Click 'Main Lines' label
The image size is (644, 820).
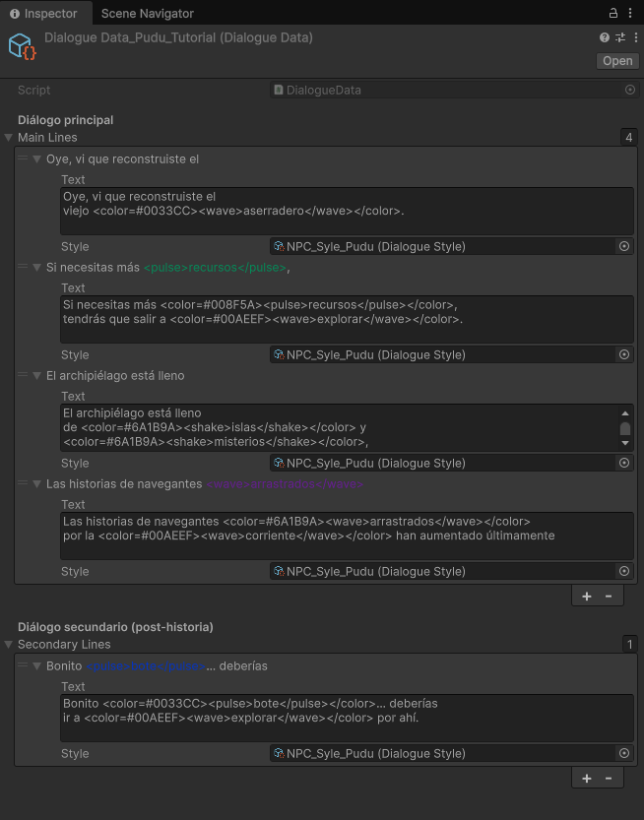point(47,138)
